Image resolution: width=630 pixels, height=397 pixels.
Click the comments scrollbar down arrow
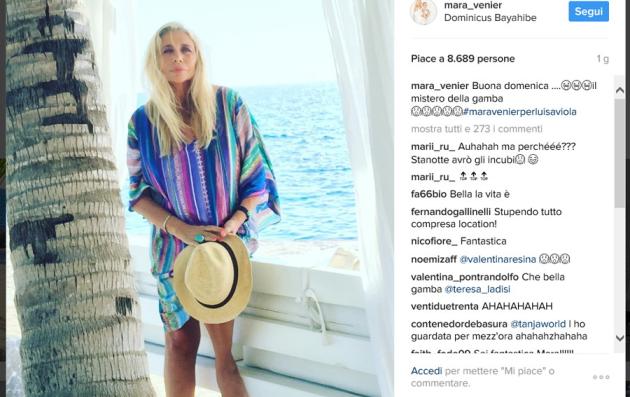620,338
